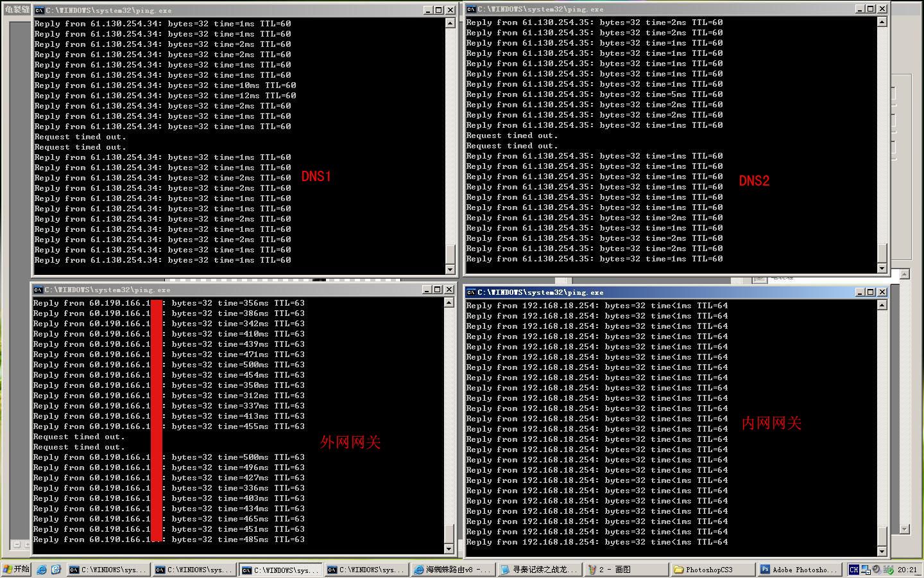Image resolution: width=924 pixels, height=578 pixels.
Task: Open the PhotoshopCS3 folder taskbar button
Action: tap(712, 570)
